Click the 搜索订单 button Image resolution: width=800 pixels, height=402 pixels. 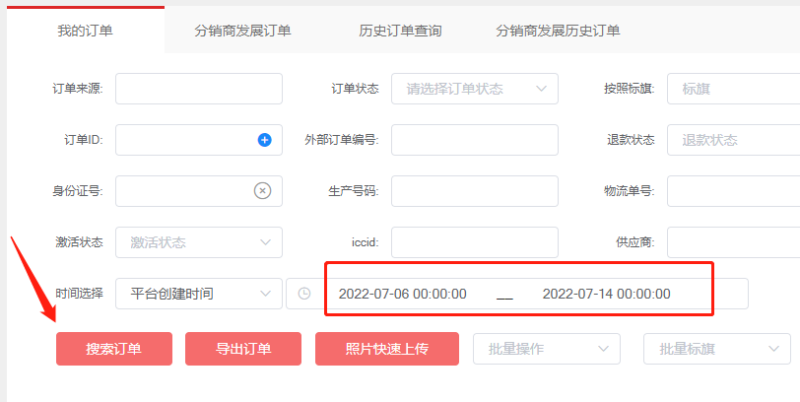tap(113, 349)
